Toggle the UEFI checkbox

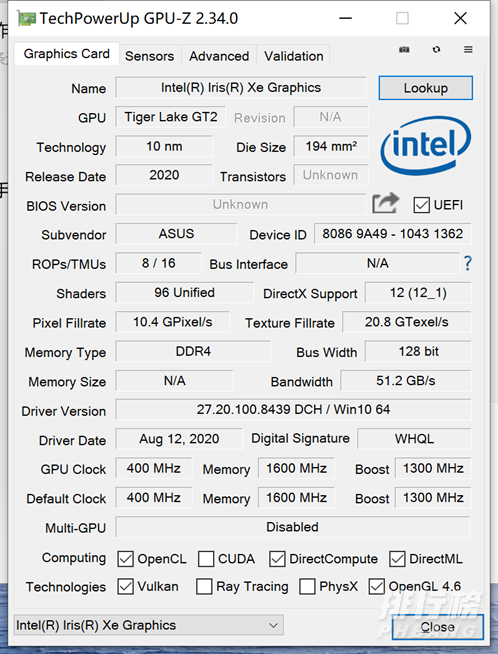coord(421,205)
